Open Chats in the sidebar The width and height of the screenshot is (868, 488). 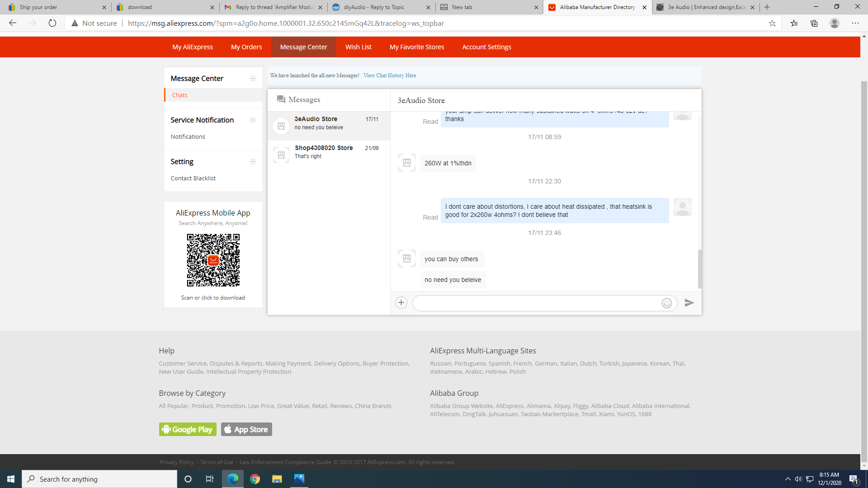179,95
